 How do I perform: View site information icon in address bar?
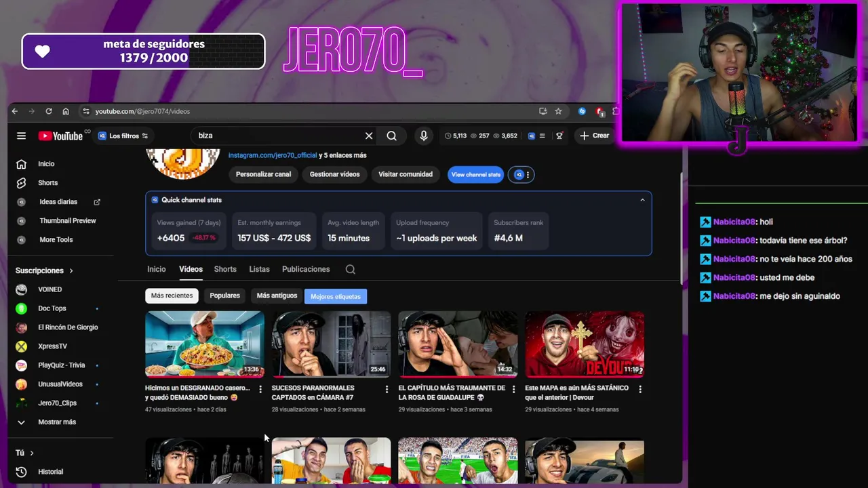pyautogui.click(x=85, y=111)
